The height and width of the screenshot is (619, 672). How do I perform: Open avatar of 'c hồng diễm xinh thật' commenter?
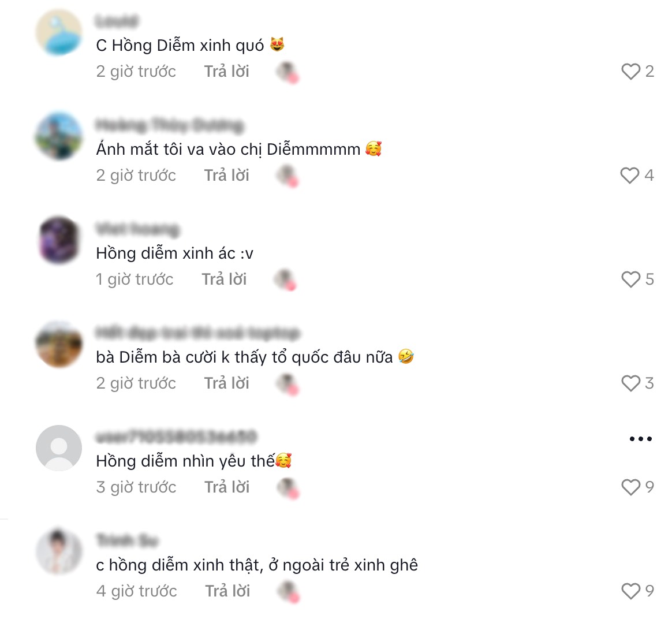click(59, 551)
